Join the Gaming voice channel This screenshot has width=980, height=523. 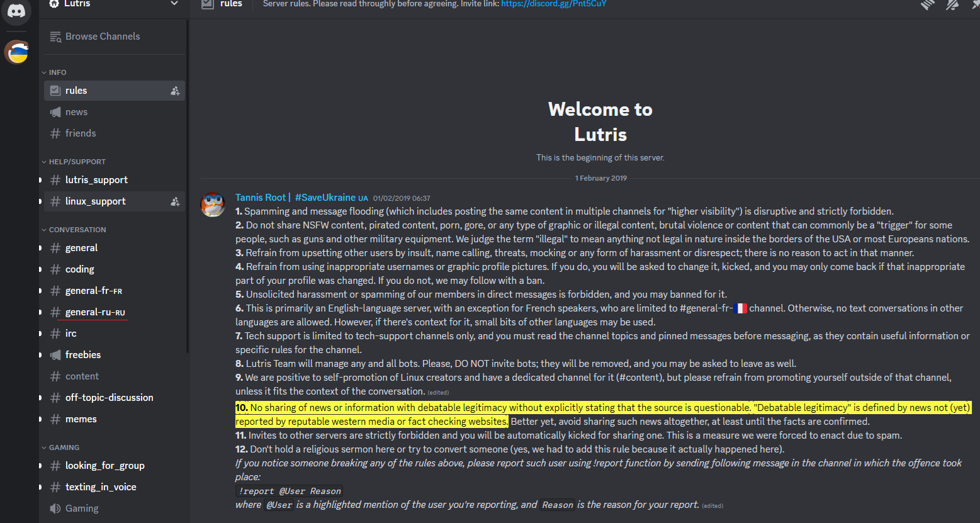tap(115, 509)
